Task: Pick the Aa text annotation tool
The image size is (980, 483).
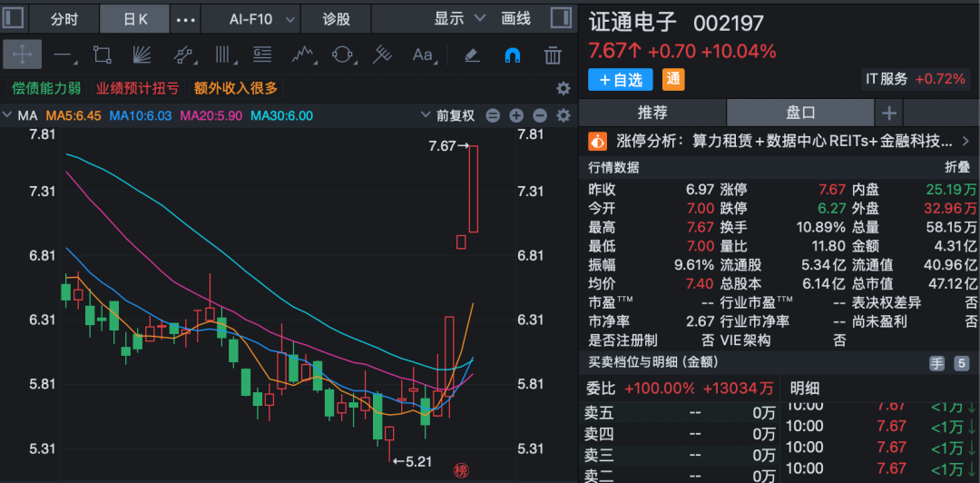Action: click(423, 55)
